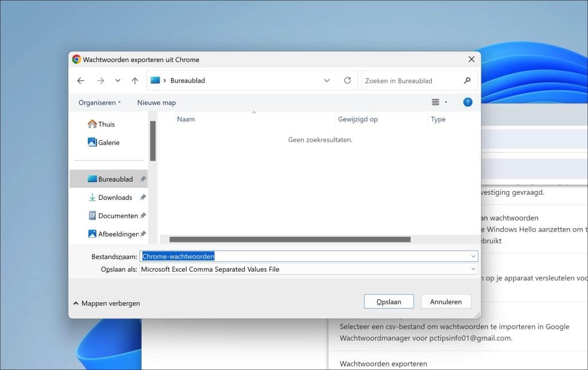Open help via the blue question mark
The width and height of the screenshot is (588, 370).
(467, 102)
